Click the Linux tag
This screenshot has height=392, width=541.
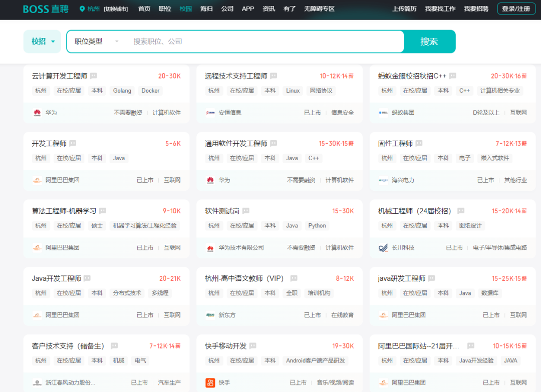[293, 91]
